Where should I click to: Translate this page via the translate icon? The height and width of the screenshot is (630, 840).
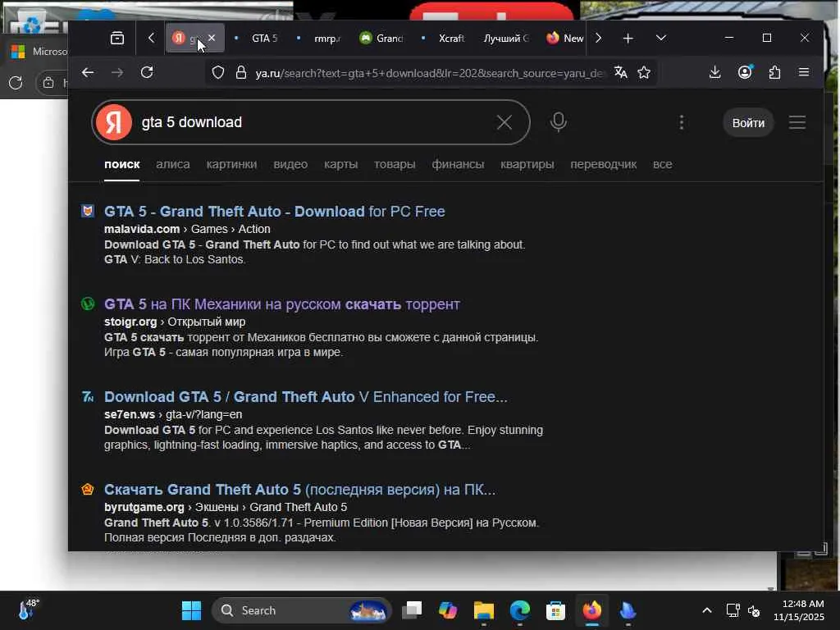[620, 72]
